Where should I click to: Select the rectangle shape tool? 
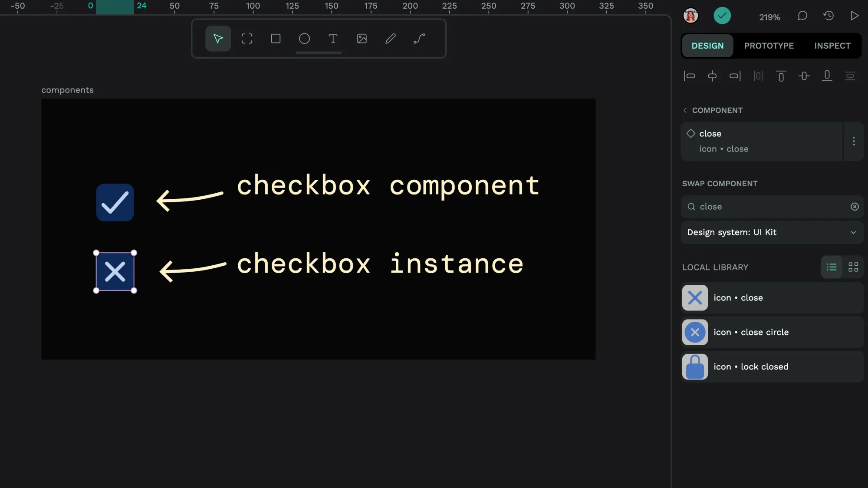point(275,38)
